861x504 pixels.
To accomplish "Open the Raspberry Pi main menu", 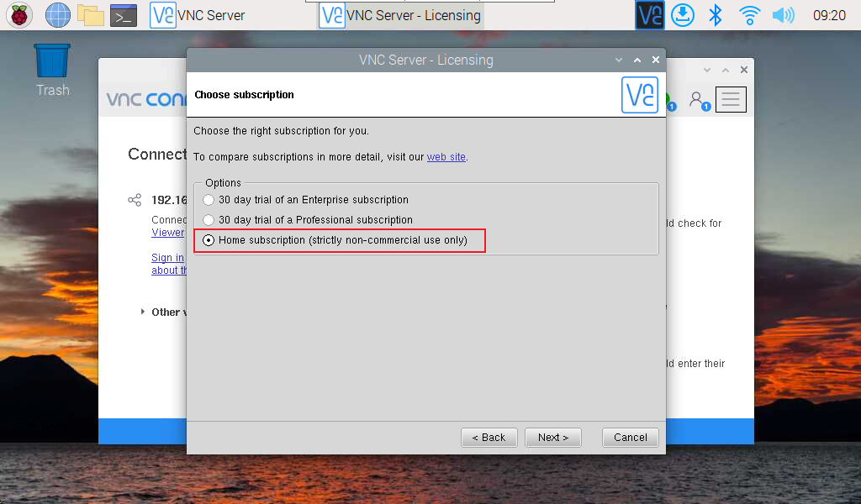I will pyautogui.click(x=19, y=15).
